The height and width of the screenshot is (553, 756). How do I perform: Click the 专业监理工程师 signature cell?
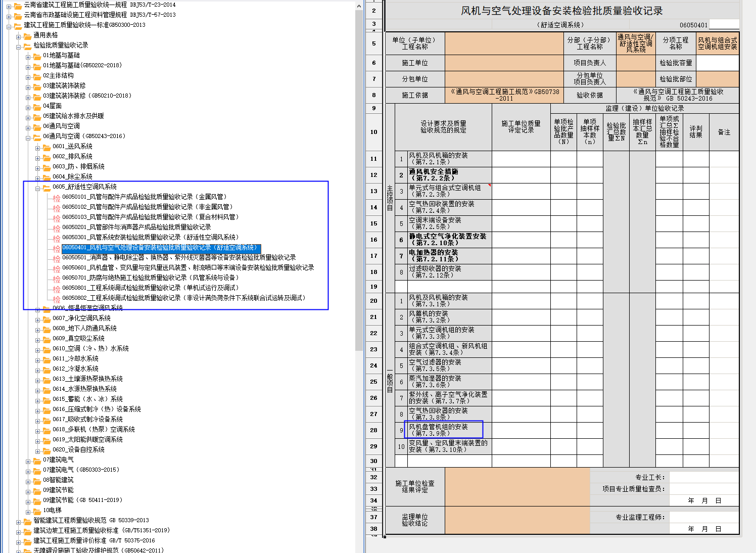coord(704,517)
